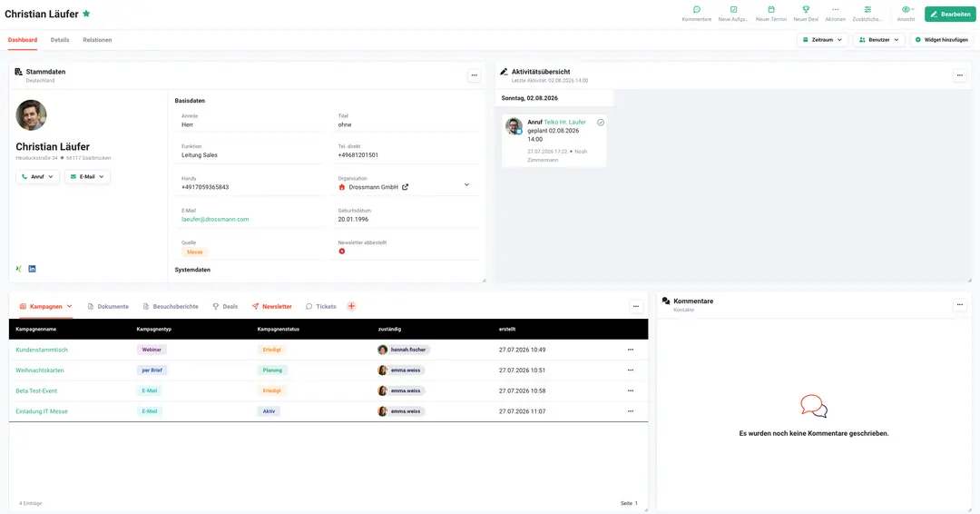This screenshot has width=980, height=514.
Task: Click the Aktiv status tag
Action: (269, 411)
